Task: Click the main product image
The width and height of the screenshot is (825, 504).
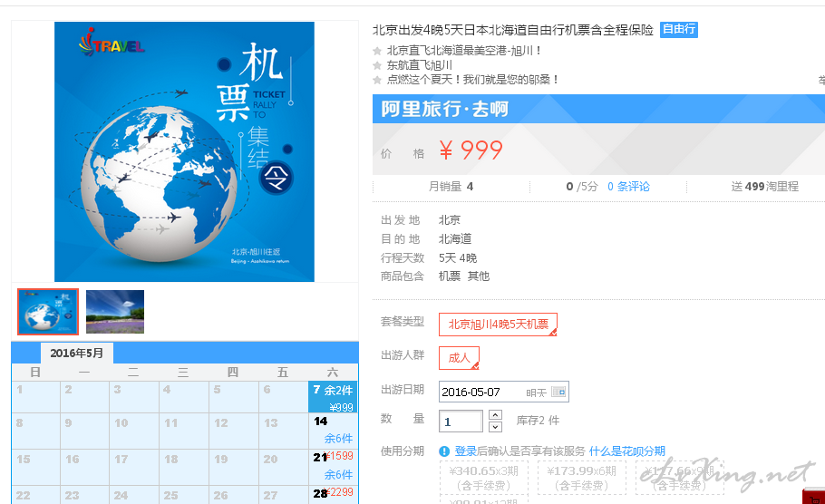Action: point(184,151)
